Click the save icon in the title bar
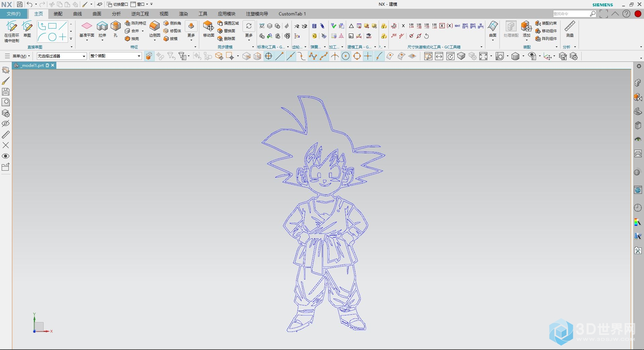Image resolution: width=644 pixels, height=350 pixels. pyautogui.click(x=20, y=4)
